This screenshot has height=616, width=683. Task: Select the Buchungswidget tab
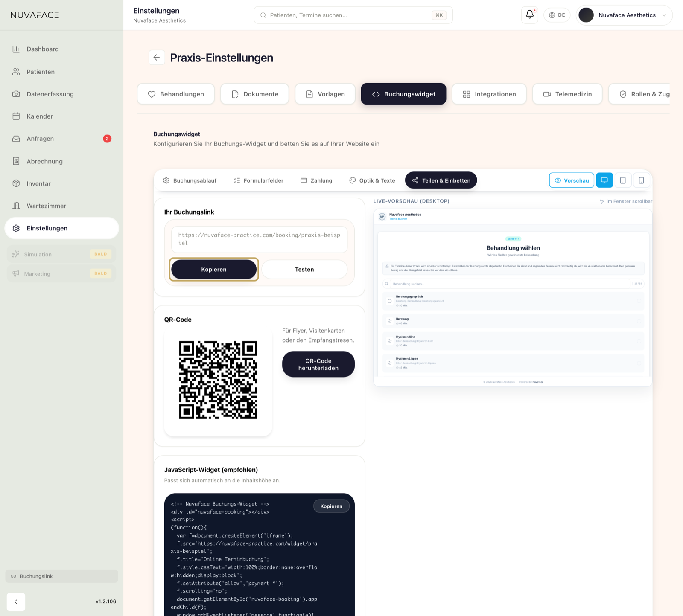(403, 94)
